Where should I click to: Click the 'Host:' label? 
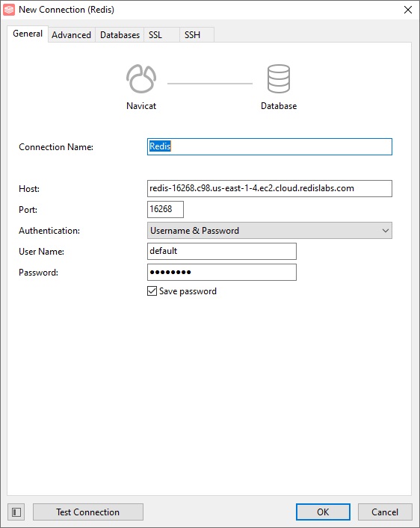point(29,189)
